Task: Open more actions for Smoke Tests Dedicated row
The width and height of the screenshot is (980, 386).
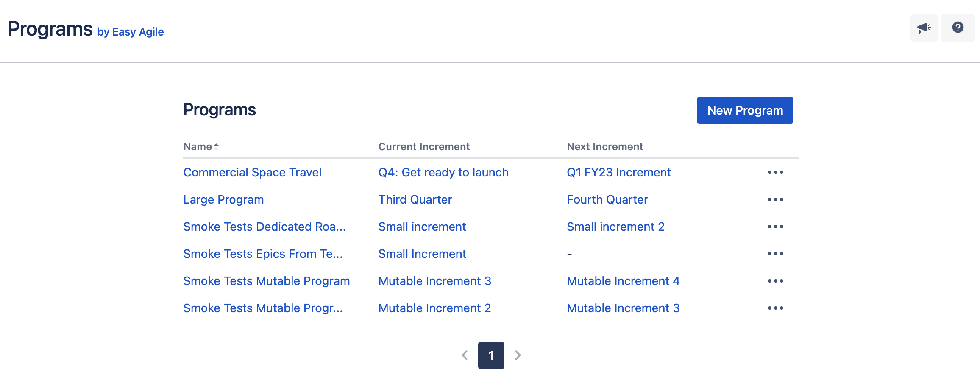Action: tap(775, 227)
